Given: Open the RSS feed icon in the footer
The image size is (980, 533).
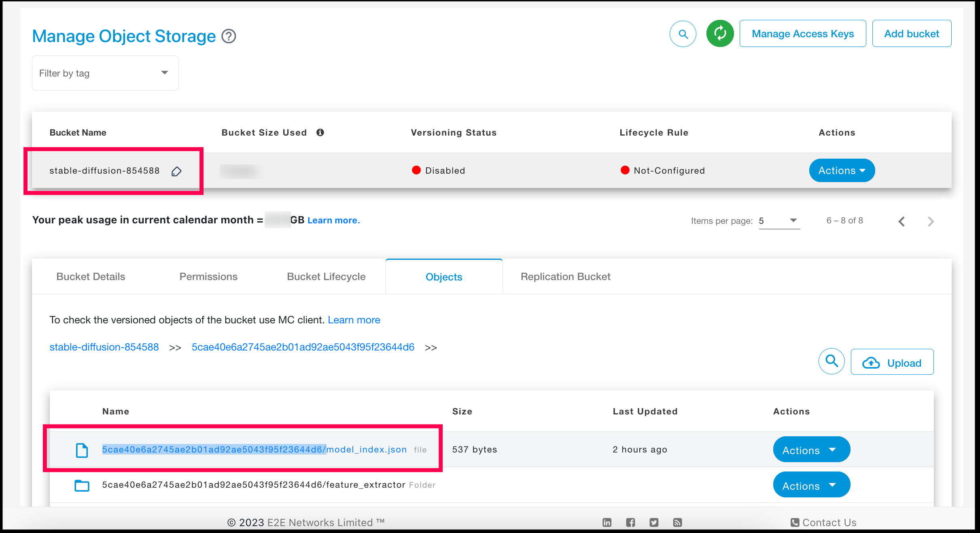Looking at the screenshot, I should pyautogui.click(x=677, y=522).
